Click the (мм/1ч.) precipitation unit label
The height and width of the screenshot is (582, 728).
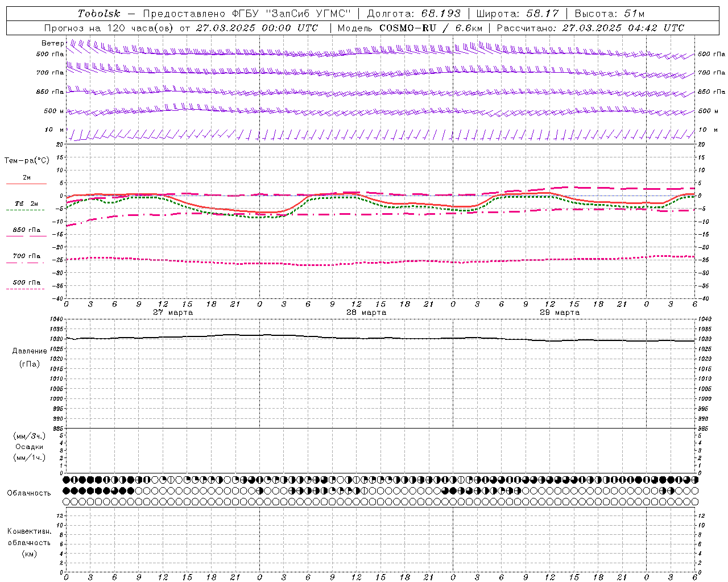point(29,458)
